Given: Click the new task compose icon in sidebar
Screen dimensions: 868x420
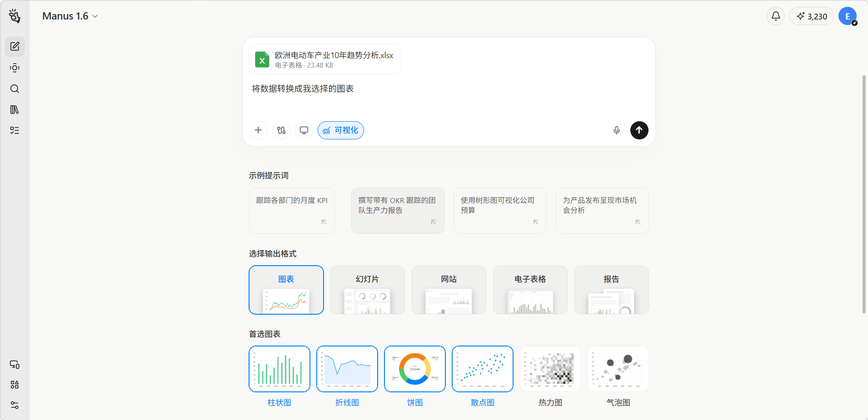Looking at the screenshot, I should point(15,46).
